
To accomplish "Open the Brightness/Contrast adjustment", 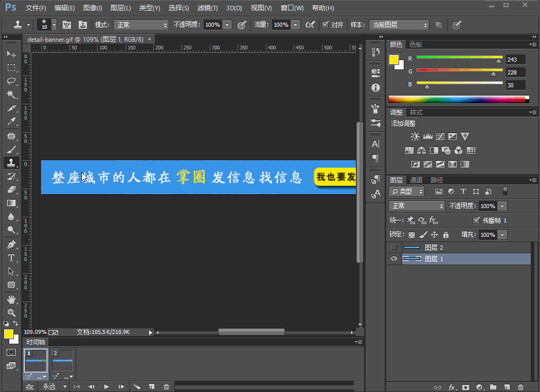I will [x=415, y=136].
